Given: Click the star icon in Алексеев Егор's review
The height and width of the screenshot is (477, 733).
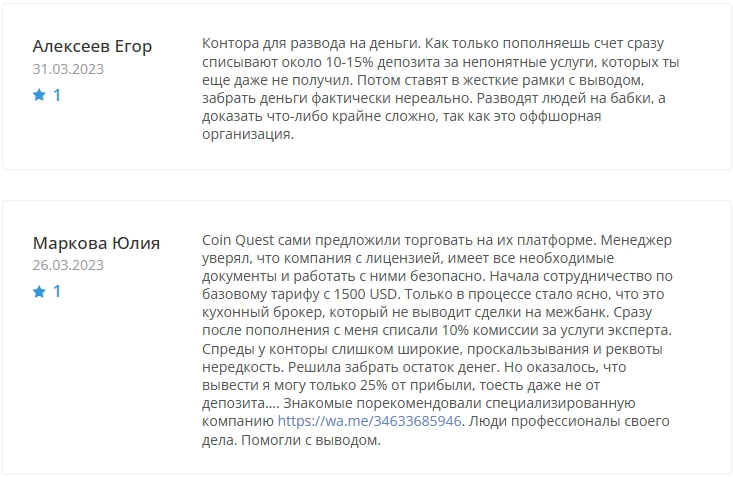Looking at the screenshot, I should [39, 95].
